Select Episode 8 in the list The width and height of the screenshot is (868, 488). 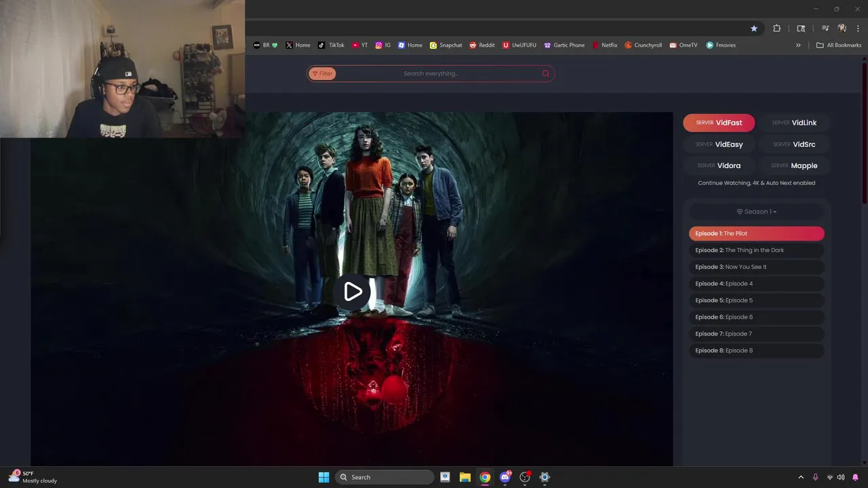click(757, 350)
